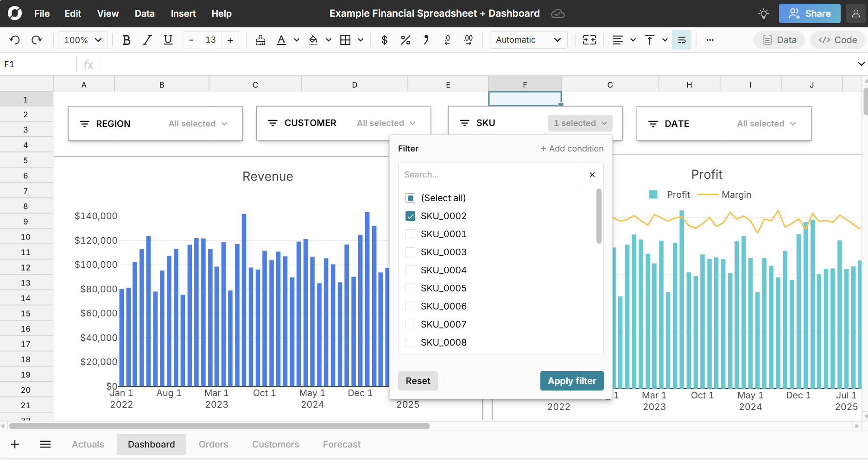Expand the borders style options
868x460 pixels.
tap(361, 40)
